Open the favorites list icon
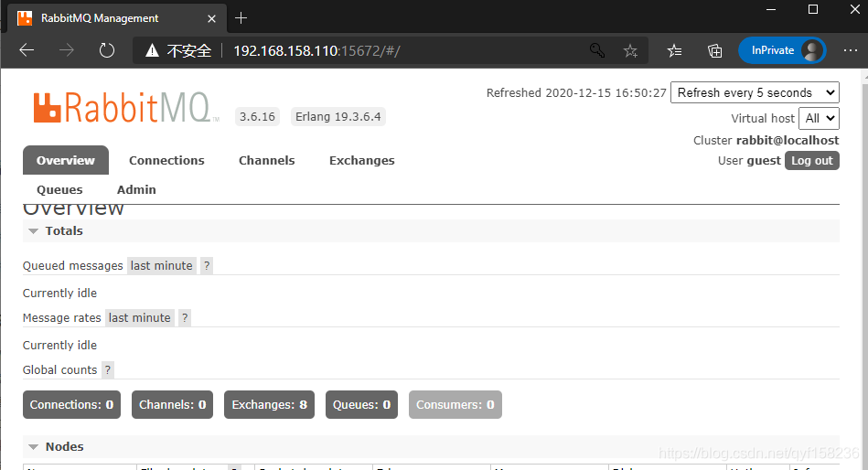The height and width of the screenshot is (470, 868). (674, 51)
